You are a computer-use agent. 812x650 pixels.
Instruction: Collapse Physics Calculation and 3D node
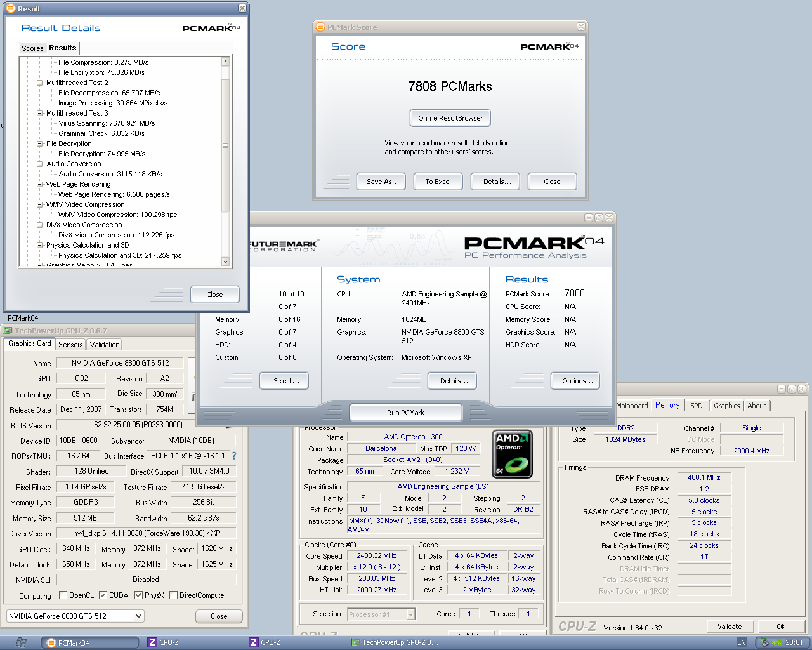click(x=39, y=245)
